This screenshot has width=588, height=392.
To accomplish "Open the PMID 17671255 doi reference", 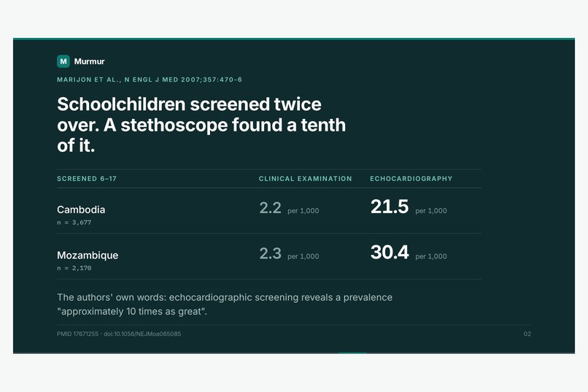I will (119, 334).
